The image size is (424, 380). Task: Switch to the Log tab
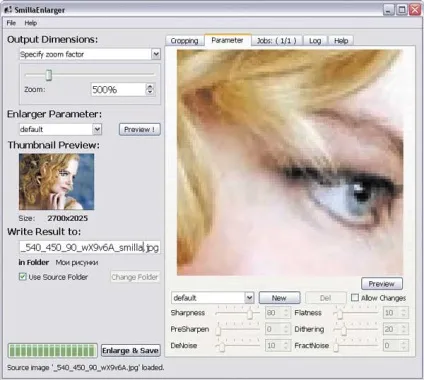(x=315, y=41)
